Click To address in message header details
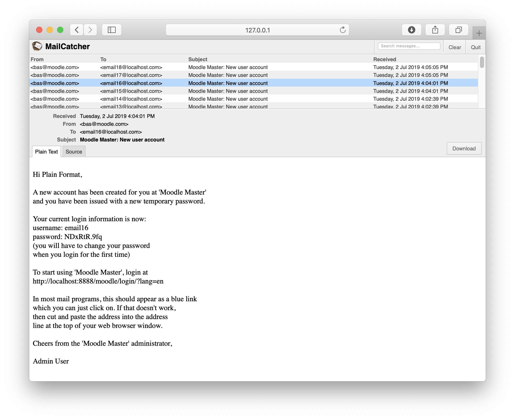Screen dimensions: 515x420 [111, 132]
